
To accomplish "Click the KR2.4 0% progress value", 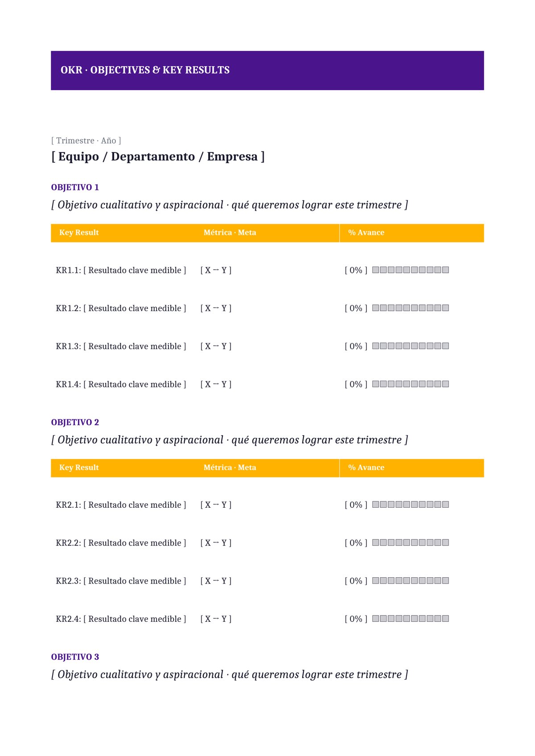I will pyautogui.click(x=356, y=619).
